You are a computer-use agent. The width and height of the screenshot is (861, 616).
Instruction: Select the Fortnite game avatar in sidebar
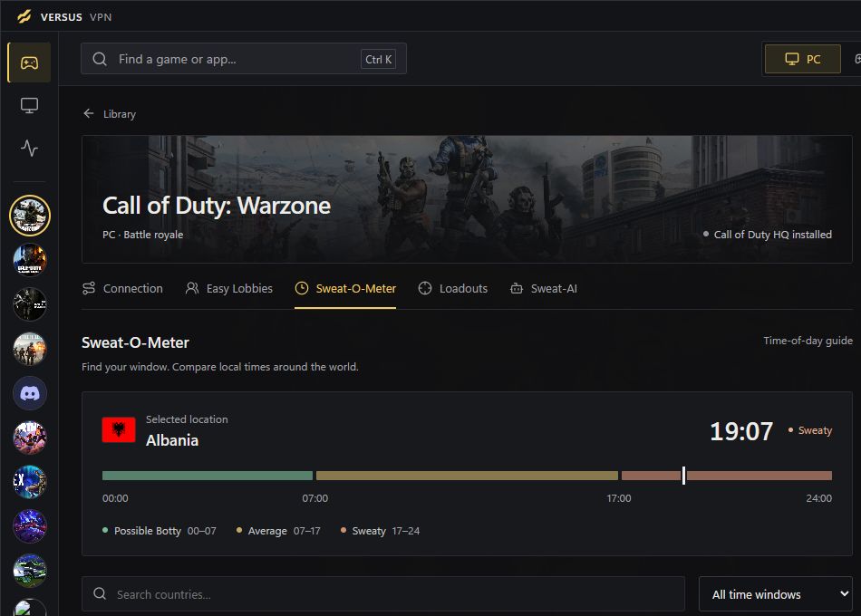tap(30, 438)
